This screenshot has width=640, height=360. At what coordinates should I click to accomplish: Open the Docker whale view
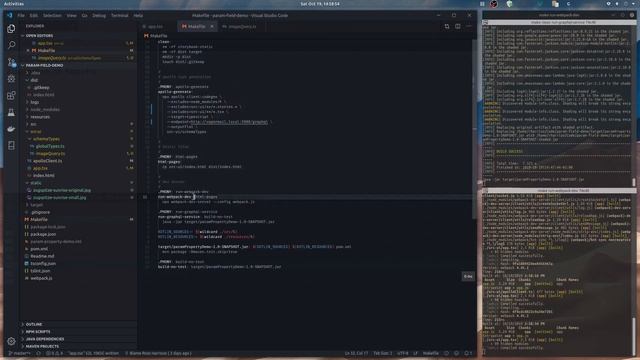pos(11,129)
